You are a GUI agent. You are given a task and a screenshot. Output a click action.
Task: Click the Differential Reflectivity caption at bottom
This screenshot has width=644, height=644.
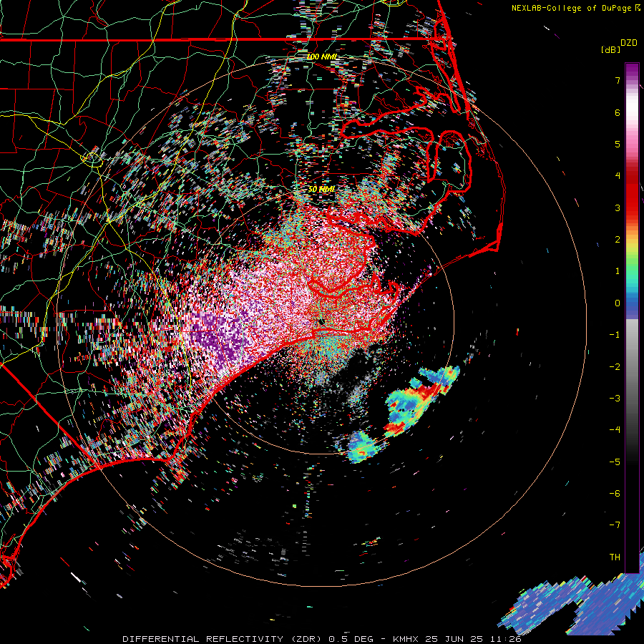322,639
